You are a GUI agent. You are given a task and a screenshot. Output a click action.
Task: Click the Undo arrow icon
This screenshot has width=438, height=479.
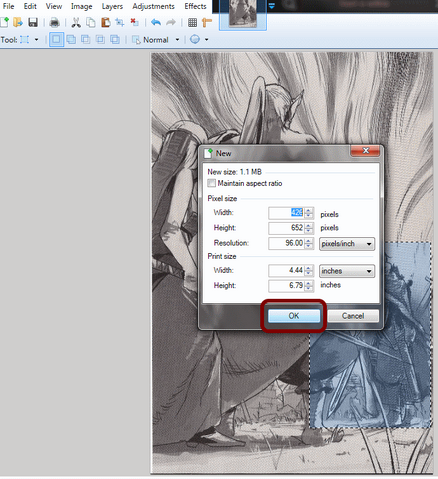tap(156, 22)
